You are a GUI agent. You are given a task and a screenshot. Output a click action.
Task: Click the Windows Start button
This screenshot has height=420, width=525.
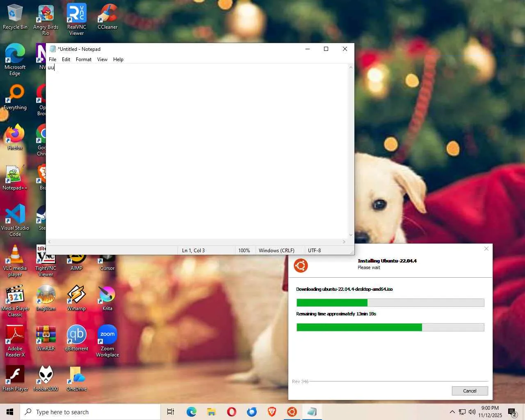pyautogui.click(x=10, y=412)
